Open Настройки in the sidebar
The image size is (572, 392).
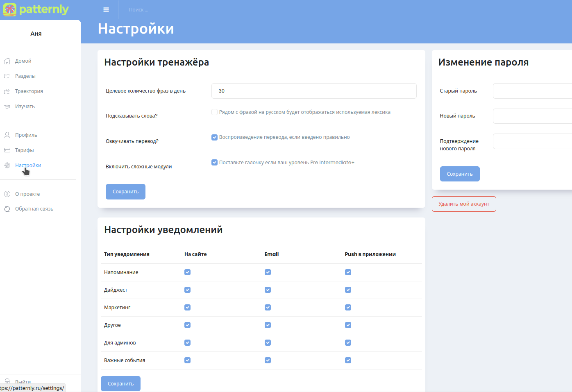point(28,165)
